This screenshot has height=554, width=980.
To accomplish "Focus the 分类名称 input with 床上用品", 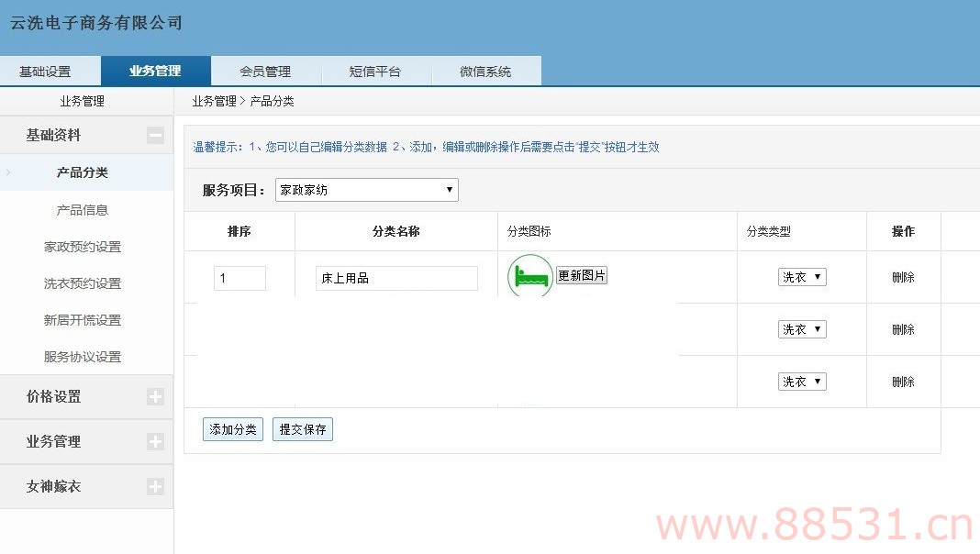I will (397, 278).
